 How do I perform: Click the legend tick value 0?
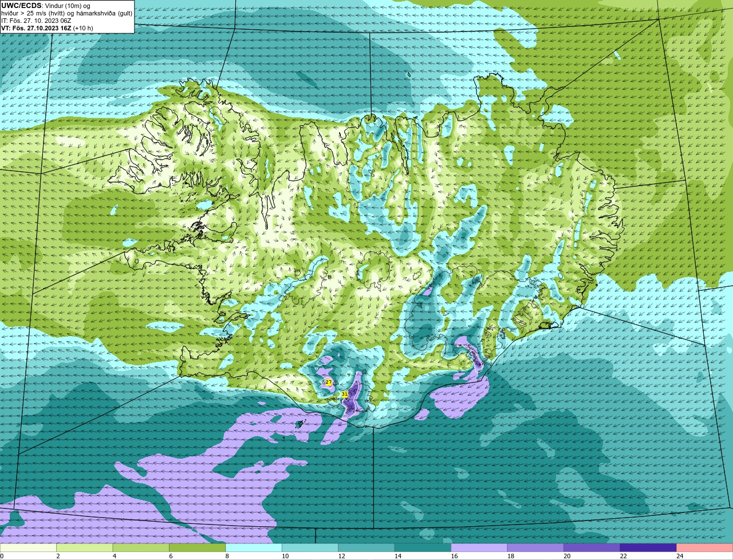pyautogui.click(x=2, y=555)
